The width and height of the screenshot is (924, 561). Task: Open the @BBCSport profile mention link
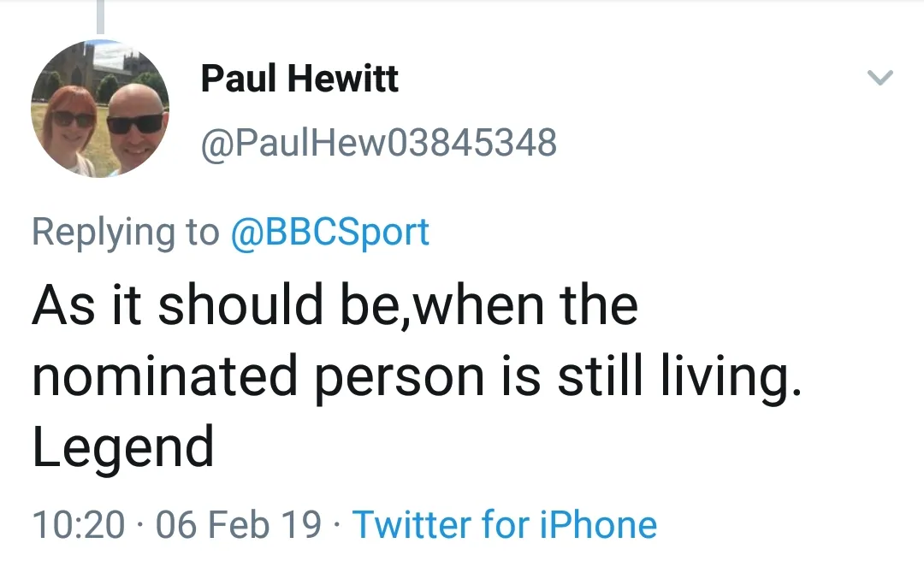(x=330, y=233)
